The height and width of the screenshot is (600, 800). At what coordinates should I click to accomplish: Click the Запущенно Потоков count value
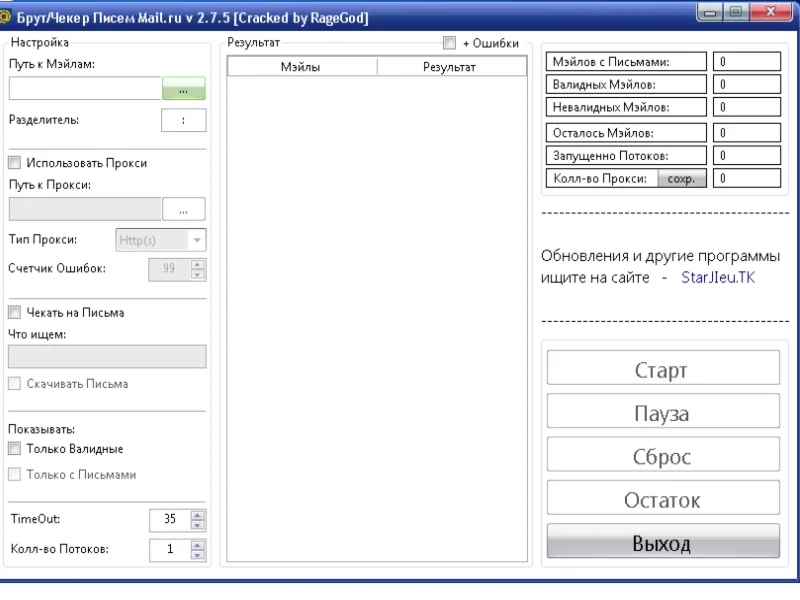point(747,156)
